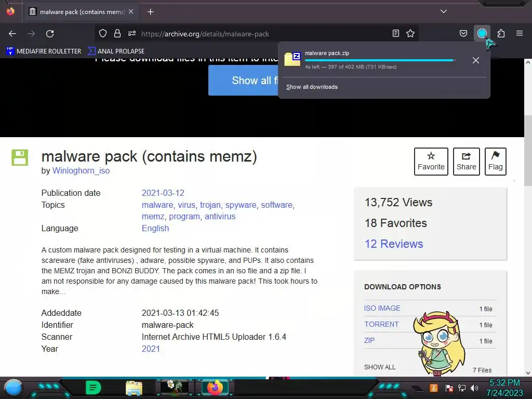Select the malware pack browser tab

coord(82,12)
